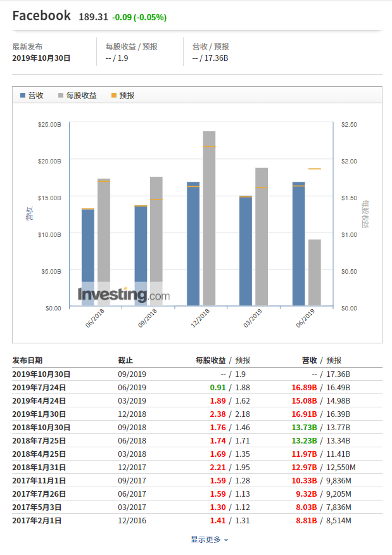Click the revenue value 10.33B

pos(304,481)
